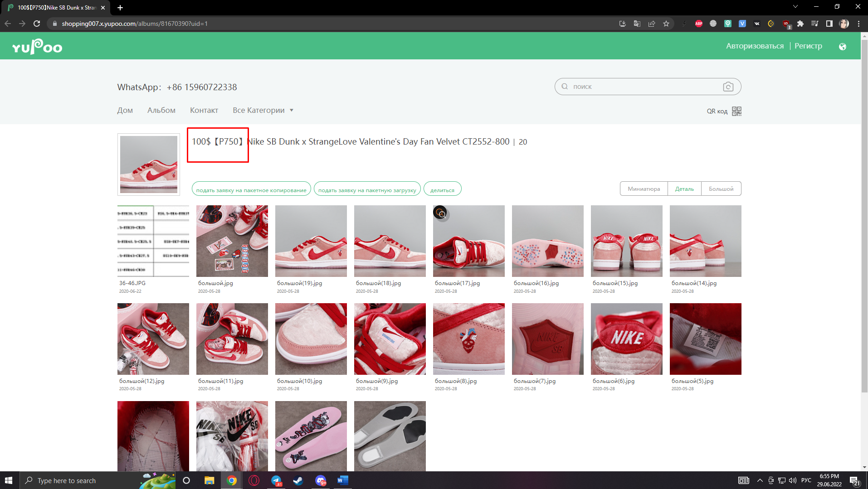The width and height of the screenshot is (868, 489).
Task: Open the language globe icon
Action: tap(843, 46)
